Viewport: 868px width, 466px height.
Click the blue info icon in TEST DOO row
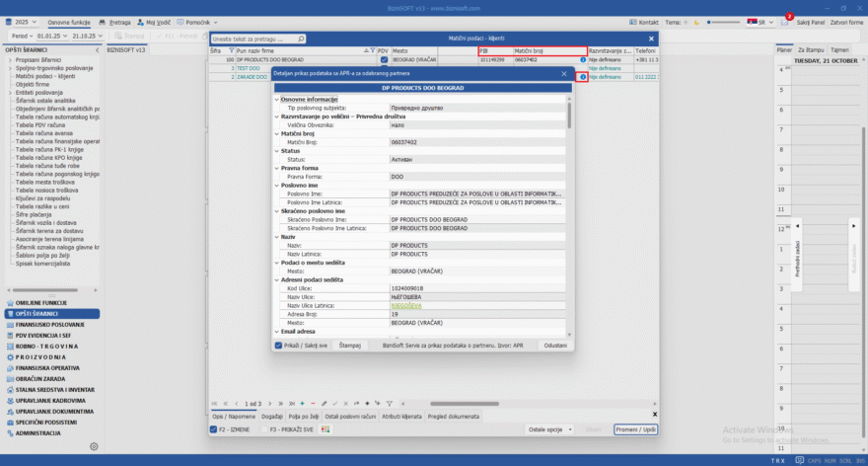point(583,68)
